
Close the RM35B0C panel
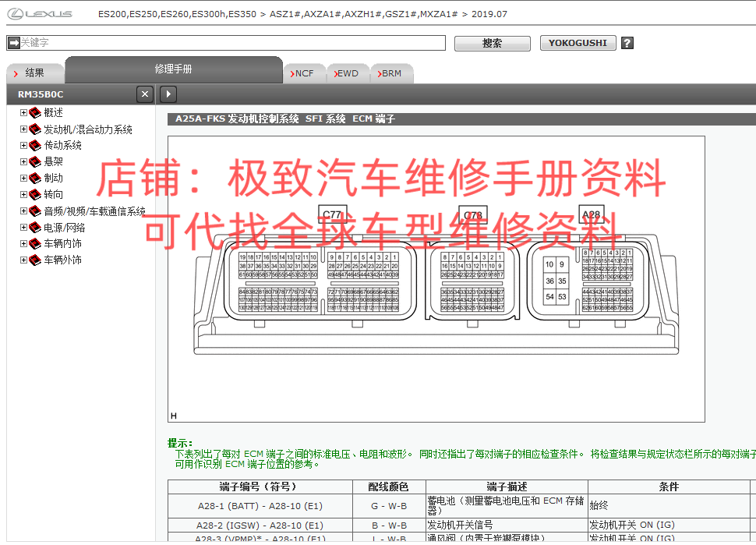coord(145,94)
